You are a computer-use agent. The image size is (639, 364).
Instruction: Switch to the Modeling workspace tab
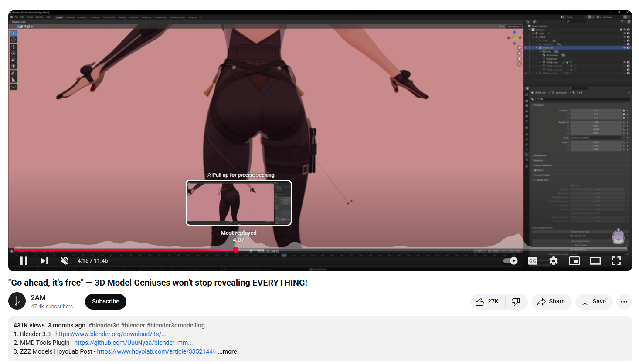70,17
